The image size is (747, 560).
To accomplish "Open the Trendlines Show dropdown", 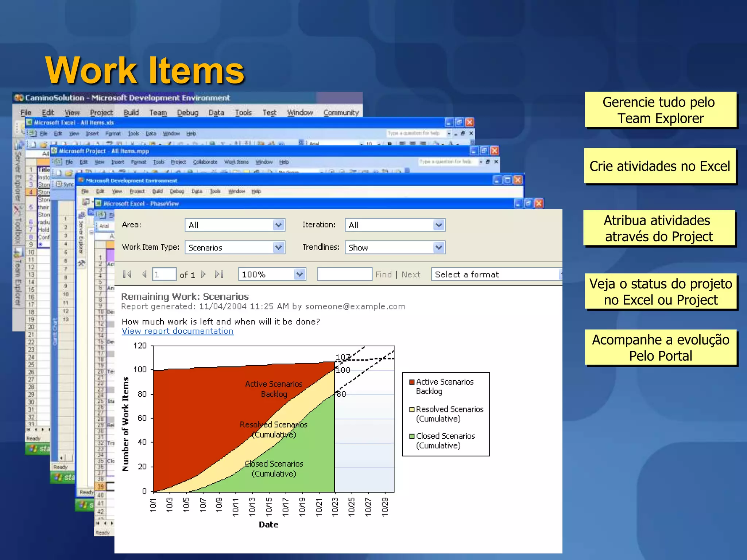I will click(x=439, y=248).
